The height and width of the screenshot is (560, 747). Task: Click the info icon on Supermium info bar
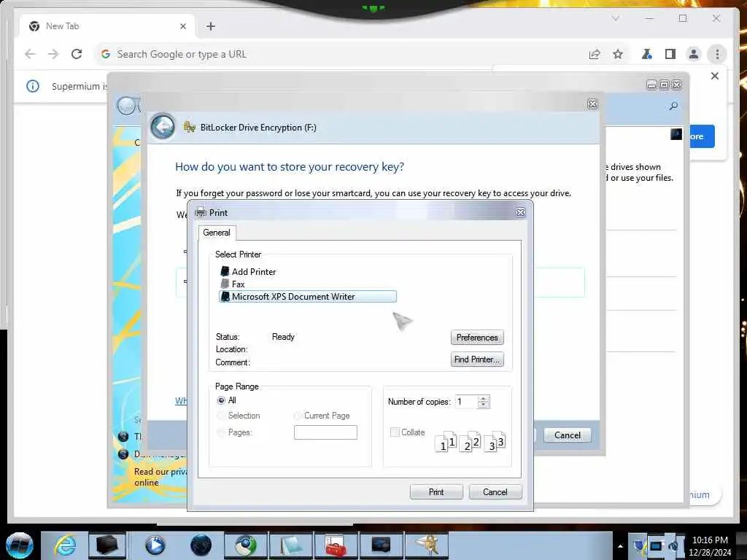click(x=32, y=86)
